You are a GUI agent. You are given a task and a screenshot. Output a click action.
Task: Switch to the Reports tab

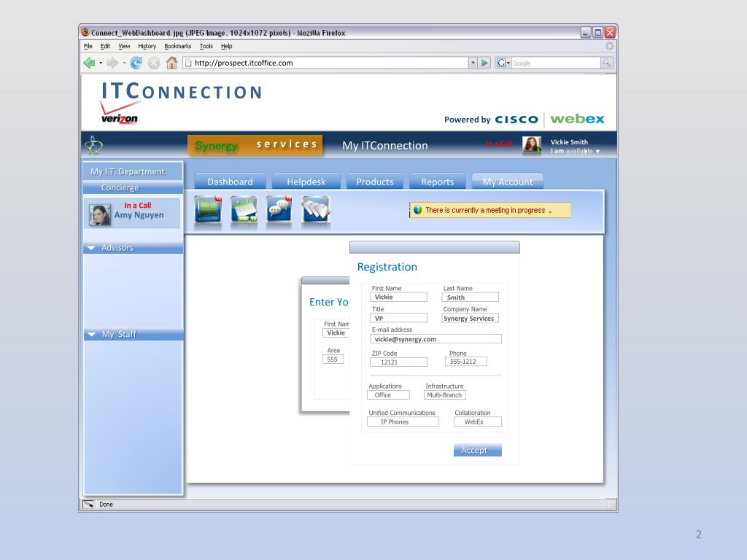click(x=438, y=182)
